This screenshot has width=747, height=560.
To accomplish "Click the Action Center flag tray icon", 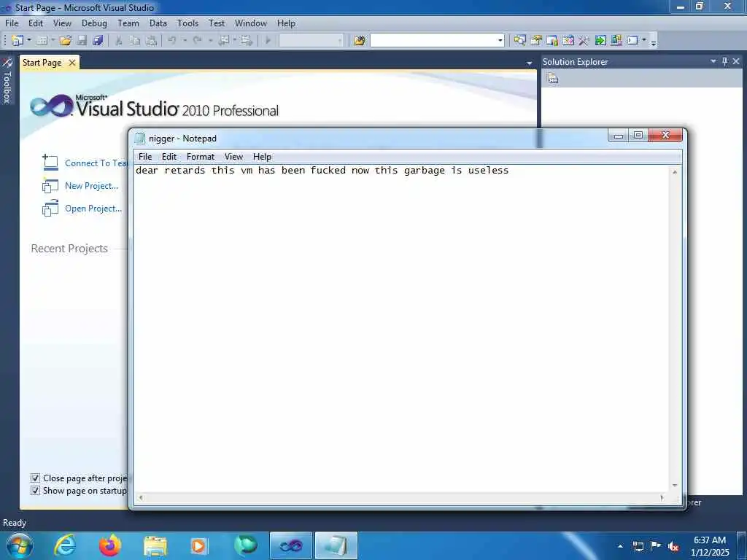I will (x=656, y=546).
